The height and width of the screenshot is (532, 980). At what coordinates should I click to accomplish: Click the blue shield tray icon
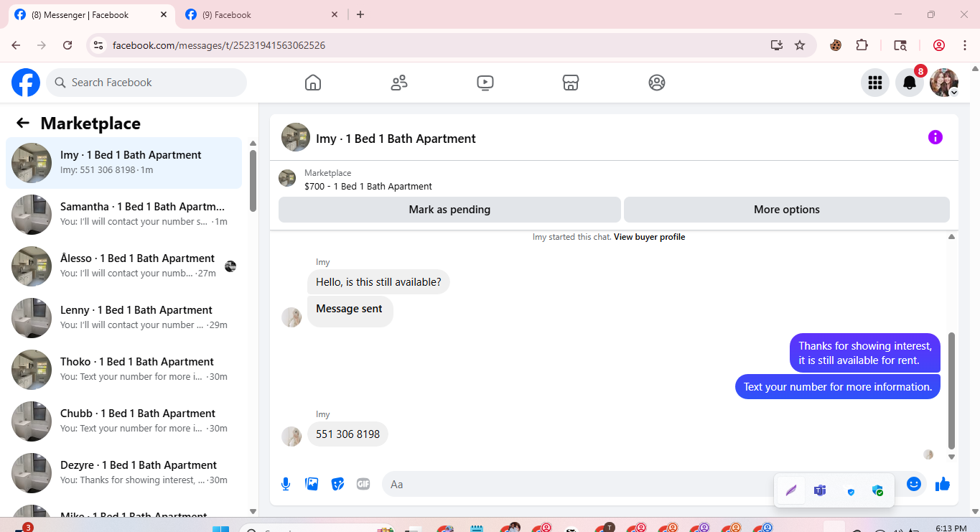(851, 492)
